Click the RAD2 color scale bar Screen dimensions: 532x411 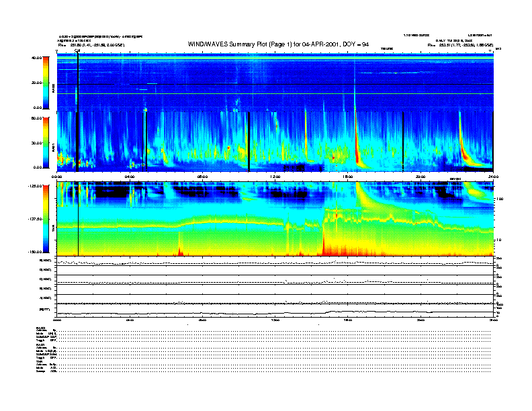tap(46, 83)
